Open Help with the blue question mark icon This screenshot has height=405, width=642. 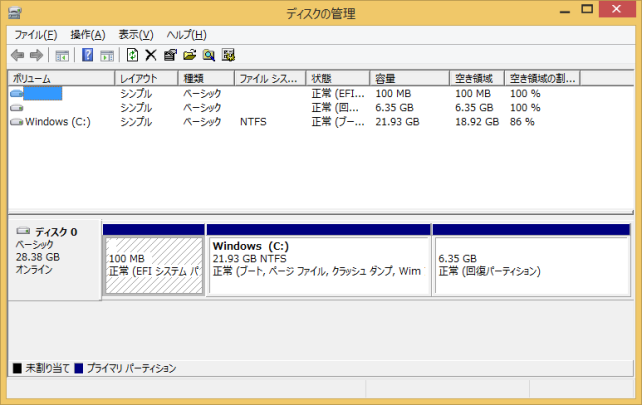87,55
